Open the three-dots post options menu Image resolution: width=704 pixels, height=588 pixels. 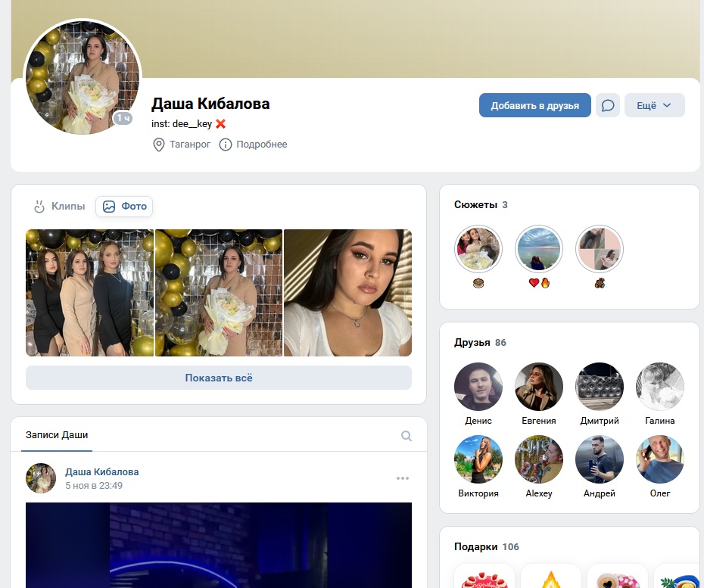coord(402,478)
